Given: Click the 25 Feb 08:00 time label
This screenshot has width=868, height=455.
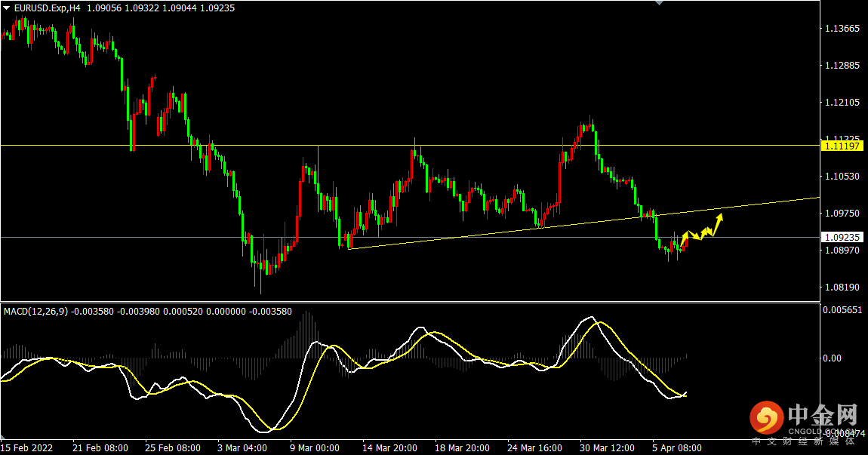Looking at the screenshot, I should [x=173, y=447].
